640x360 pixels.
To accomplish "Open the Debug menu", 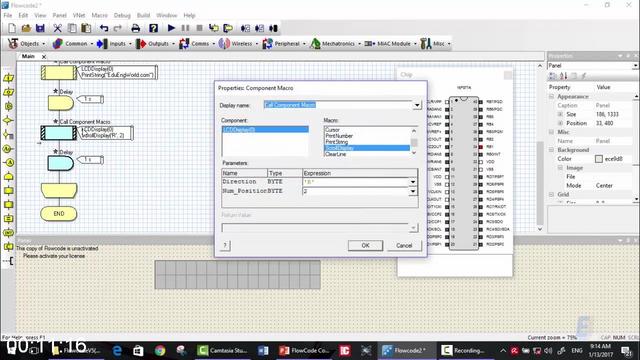I will (x=122, y=15).
